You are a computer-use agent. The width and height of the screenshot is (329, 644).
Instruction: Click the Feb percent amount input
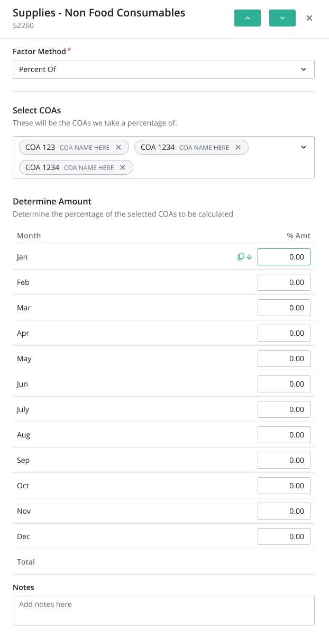point(284,282)
